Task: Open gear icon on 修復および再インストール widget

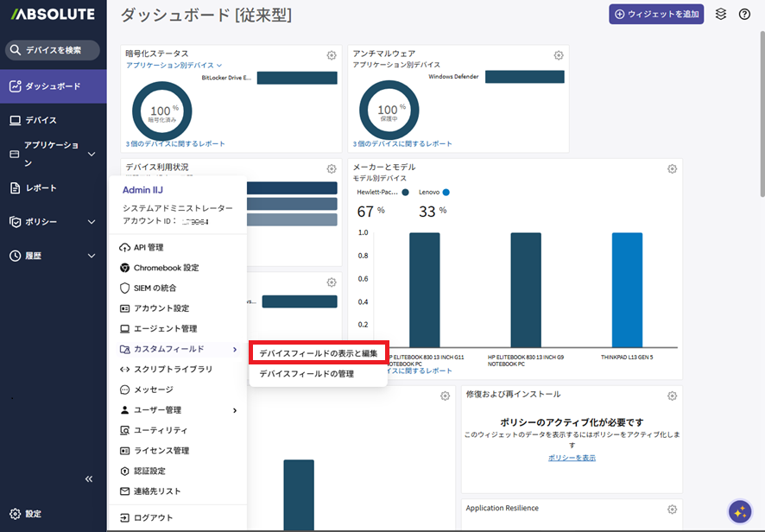Action: coord(672,396)
